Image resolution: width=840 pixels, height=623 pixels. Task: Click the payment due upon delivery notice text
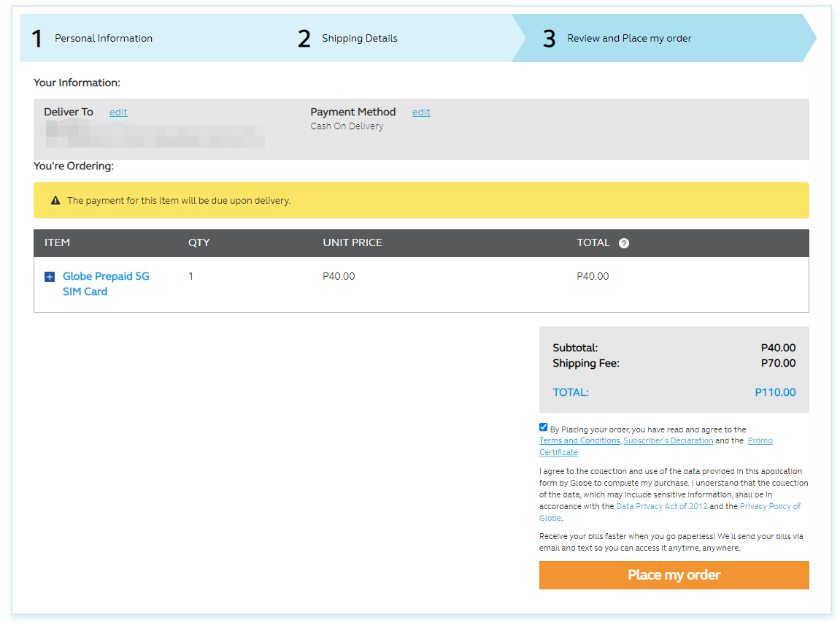[x=179, y=201]
